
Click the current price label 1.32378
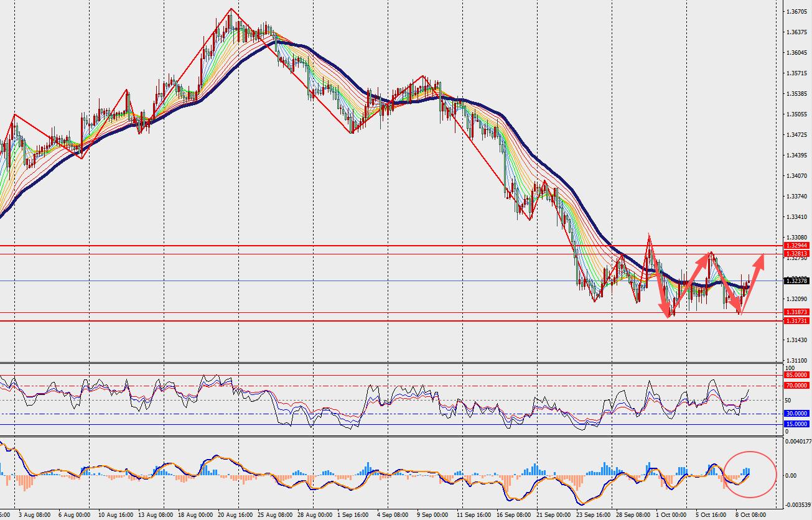tap(796, 281)
